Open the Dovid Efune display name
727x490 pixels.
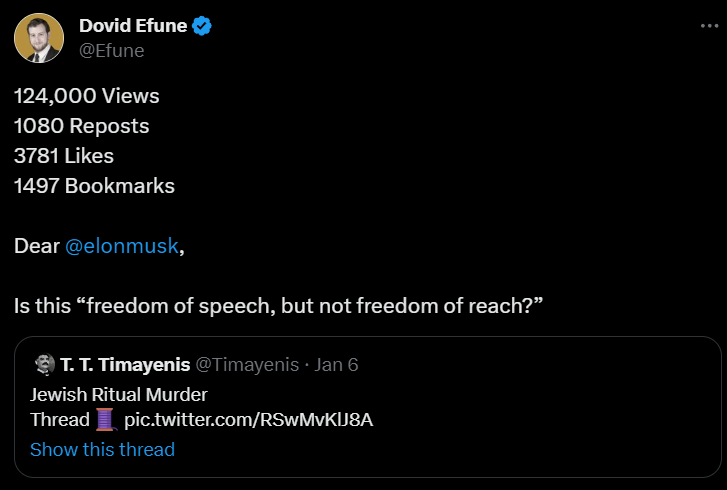coord(132,26)
